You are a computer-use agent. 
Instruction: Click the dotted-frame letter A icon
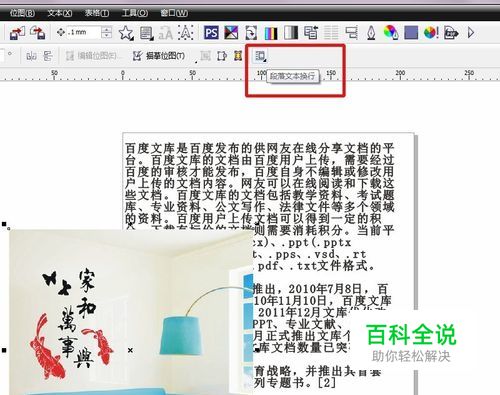tap(186, 33)
